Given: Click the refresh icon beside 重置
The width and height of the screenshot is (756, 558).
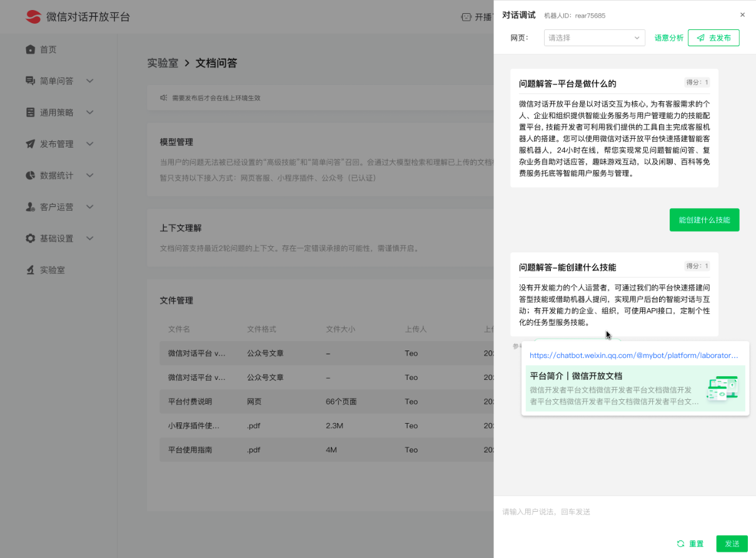Looking at the screenshot, I should click(x=680, y=544).
